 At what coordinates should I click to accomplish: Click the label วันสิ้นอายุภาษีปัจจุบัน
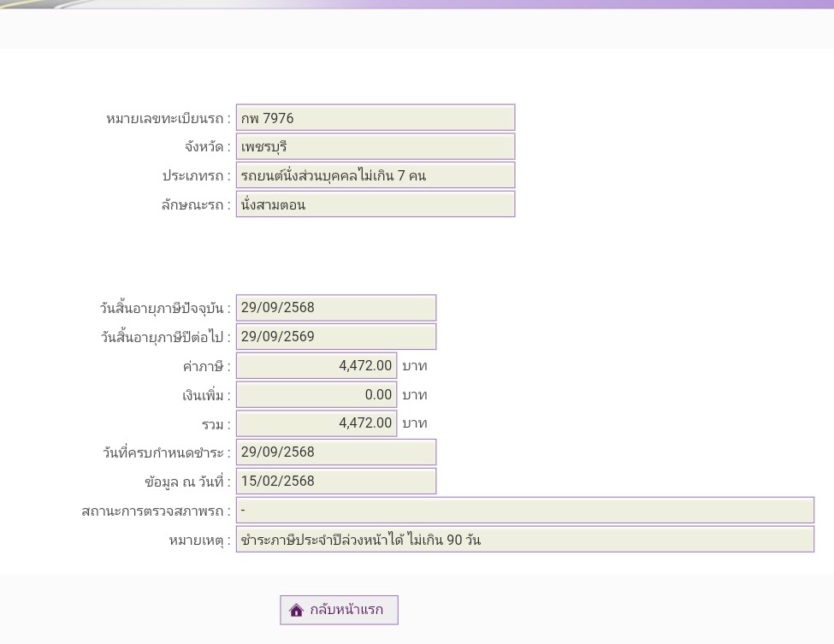(165, 308)
